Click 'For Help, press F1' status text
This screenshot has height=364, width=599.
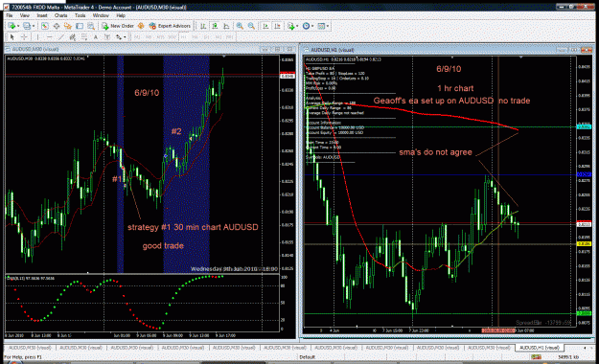click(23, 357)
